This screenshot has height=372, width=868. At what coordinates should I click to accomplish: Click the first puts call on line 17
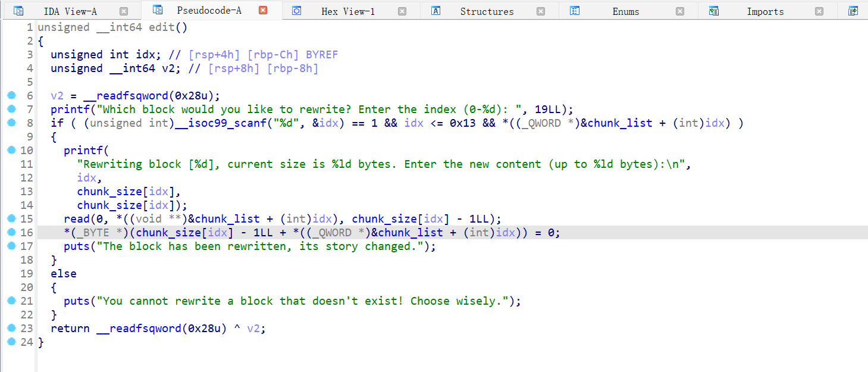click(77, 246)
